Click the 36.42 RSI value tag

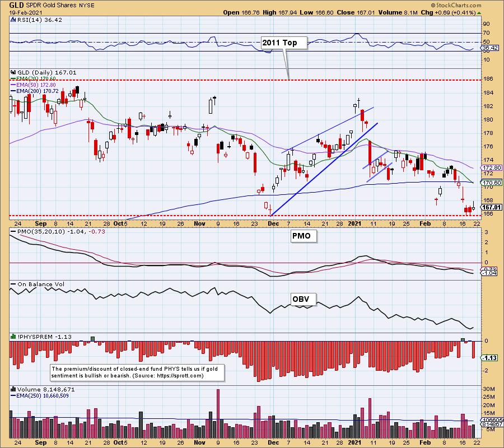click(x=490, y=48)
